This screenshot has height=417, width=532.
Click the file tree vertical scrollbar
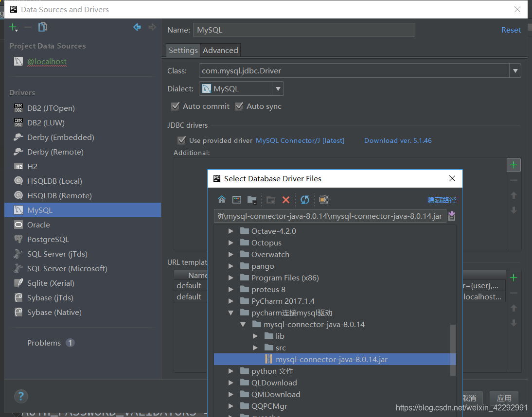pos(453,350)
